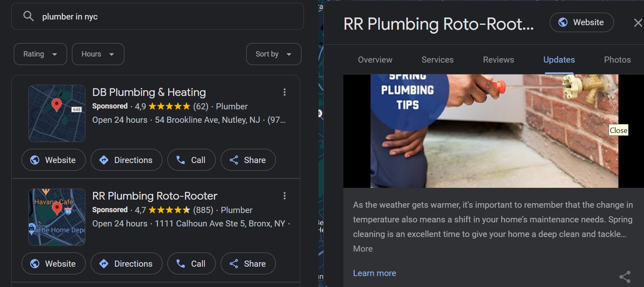Open the DB Plumbing & Heating title
The image size is (644, 287).
pyautogui.click(x=149, y=92)
